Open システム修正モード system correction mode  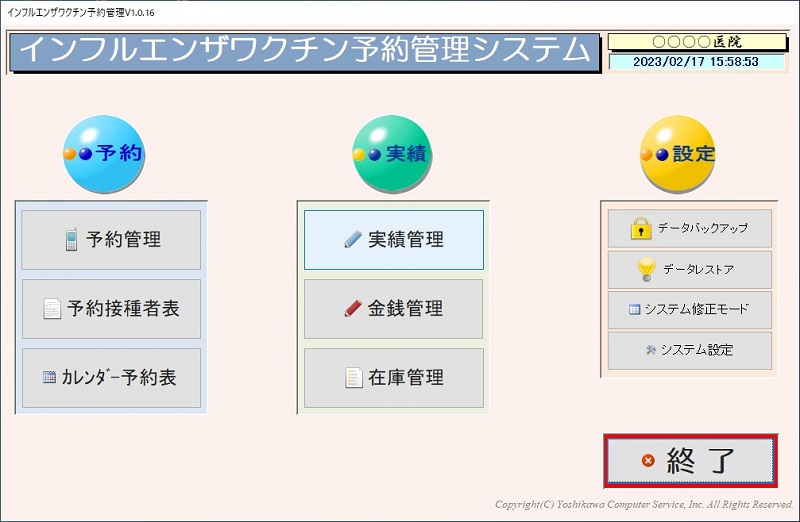pyautogui.click(x=689, y=310)
